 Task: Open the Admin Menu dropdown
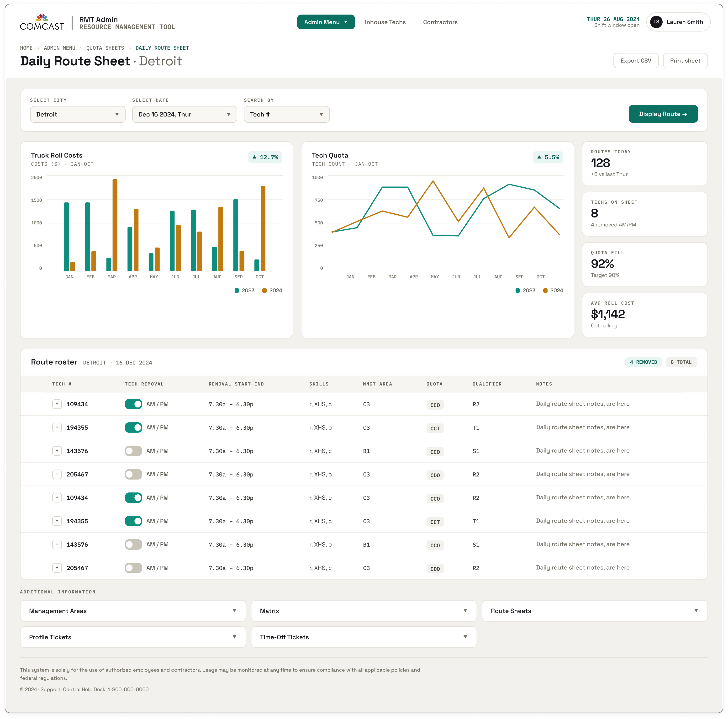(x=326, y=22)
